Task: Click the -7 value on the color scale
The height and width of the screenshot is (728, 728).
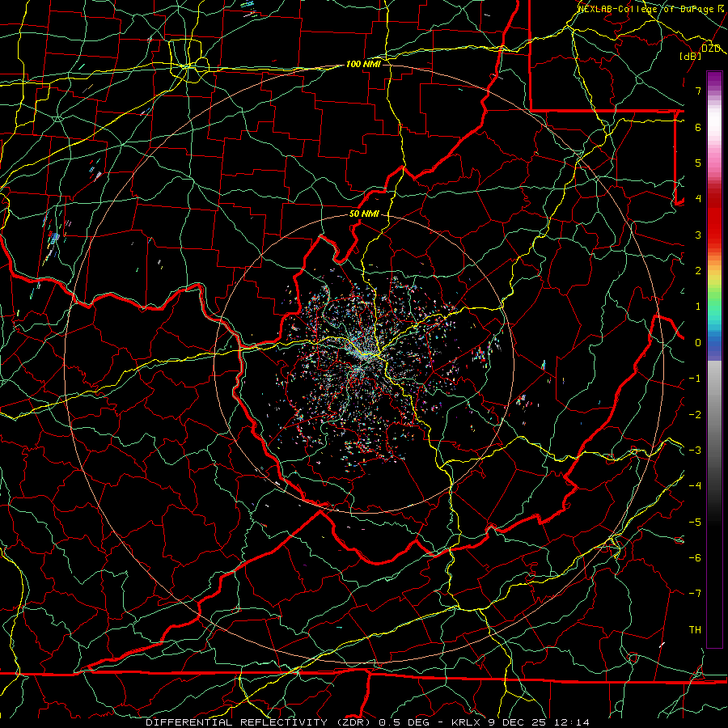Action: click(695, 594)
